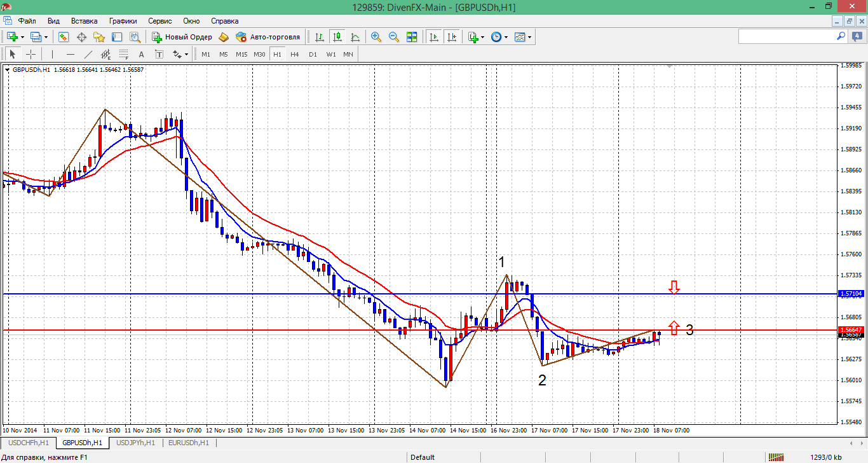This screenshot has height=463, width=868.
Task: Add a text label with the A tool
Action: tap(141, 54)
